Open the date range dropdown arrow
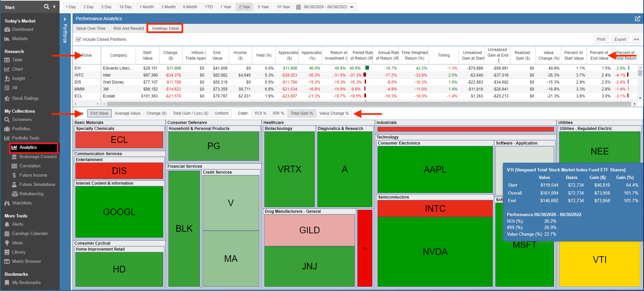 (352, 7)
